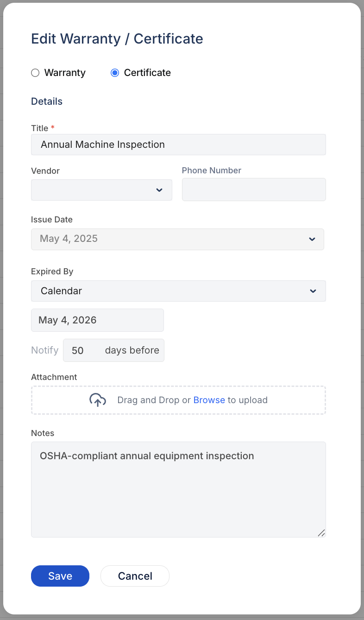
Task: Click the Issue Date chevron icon
Action: (x=312, y=239)
